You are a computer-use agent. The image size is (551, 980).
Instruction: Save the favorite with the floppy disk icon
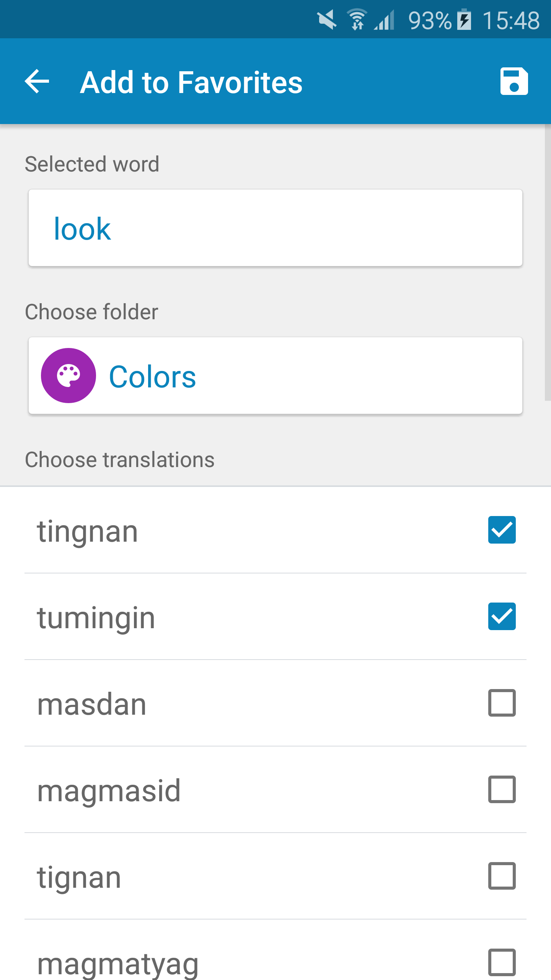click(514, 81)
